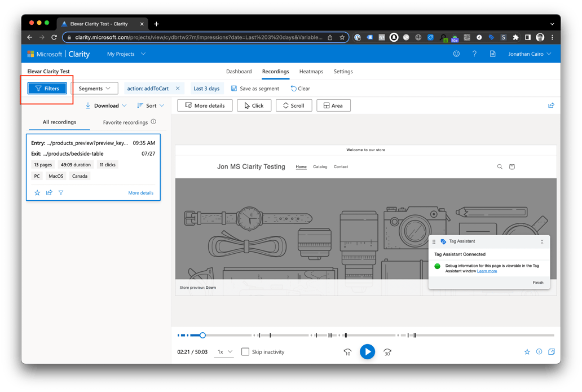Open the feedback smiley icon in the header
This screenshot has height=392, width=582.
(x=456, y=54)
